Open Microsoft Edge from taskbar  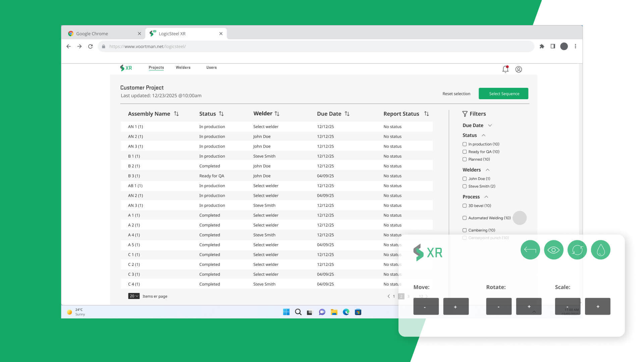tap(346, 312)
